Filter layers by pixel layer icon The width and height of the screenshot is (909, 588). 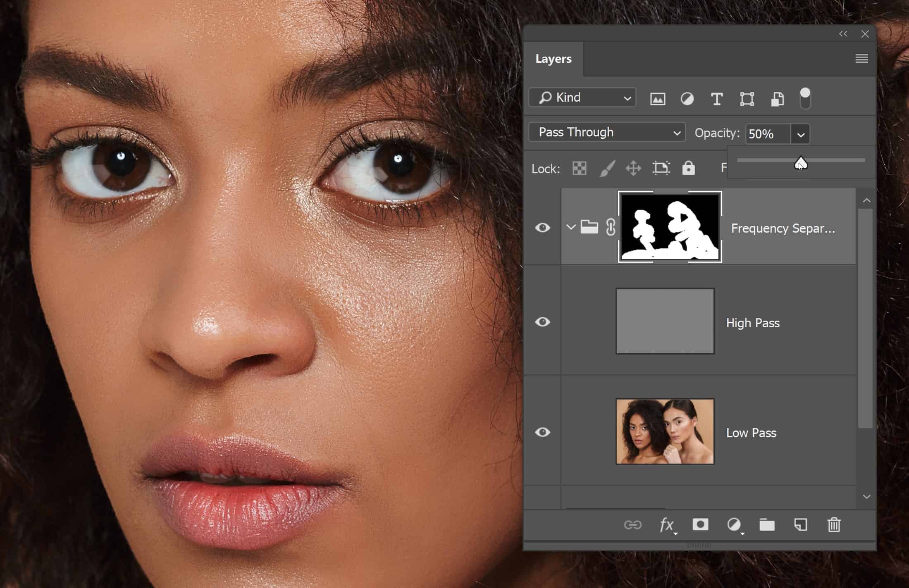pyautogui.click(x=658, y=99)
